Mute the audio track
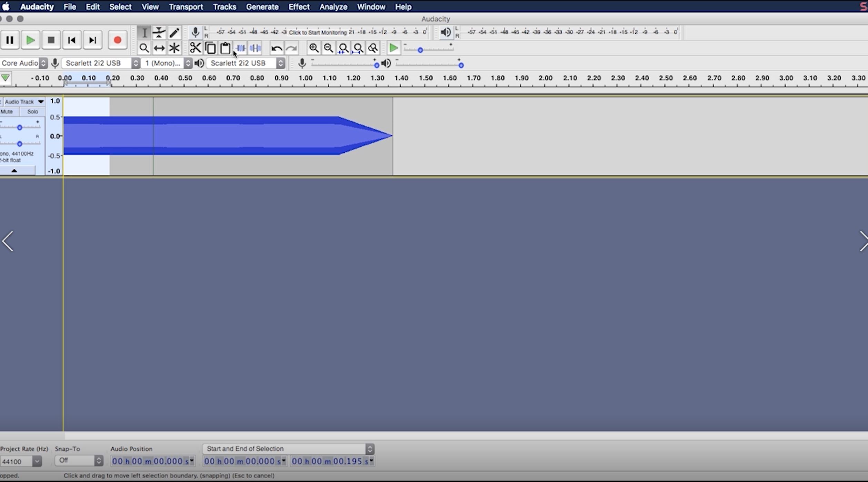The image size is (868, 482). tap(7, 111)
